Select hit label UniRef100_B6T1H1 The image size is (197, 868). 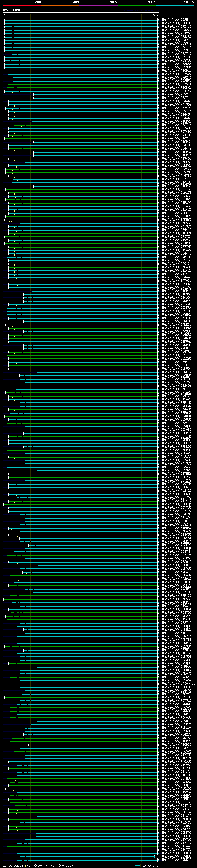[176, 436]
